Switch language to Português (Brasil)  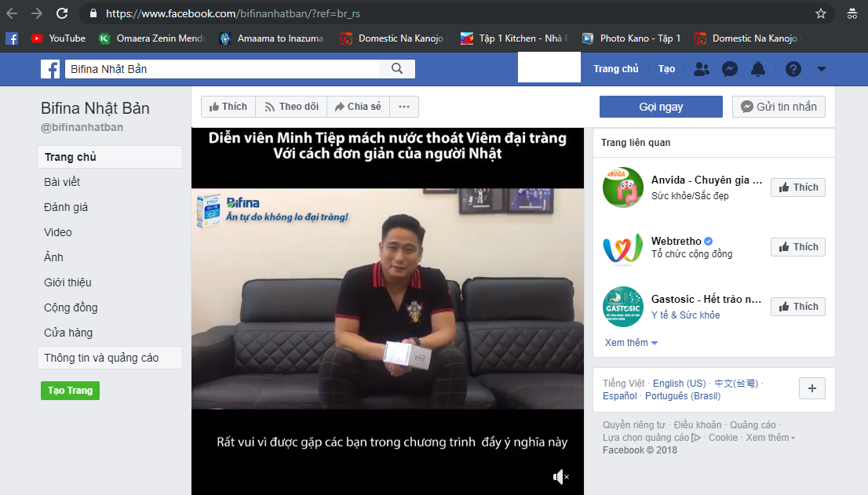pyautogui.click(x=683, y=396)
